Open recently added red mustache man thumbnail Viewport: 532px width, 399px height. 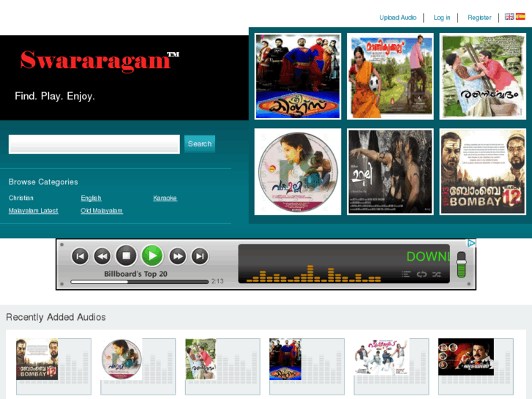[466, 357]
